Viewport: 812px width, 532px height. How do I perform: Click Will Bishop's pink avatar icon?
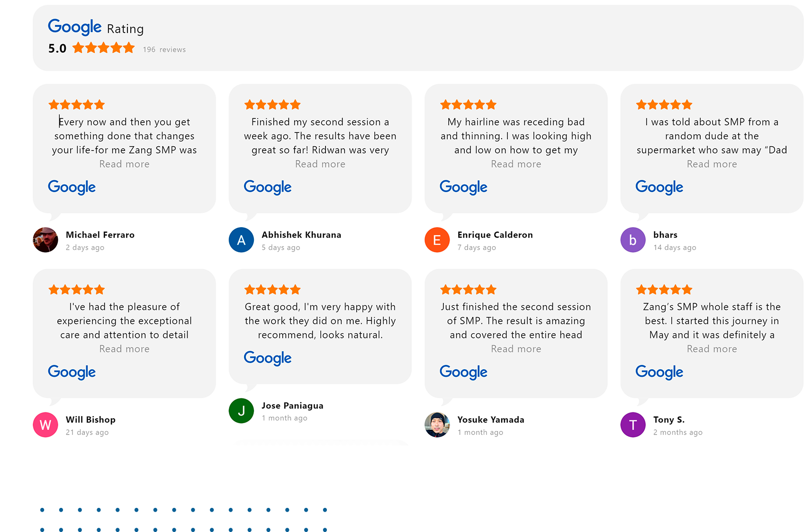(x=45, y=425)
